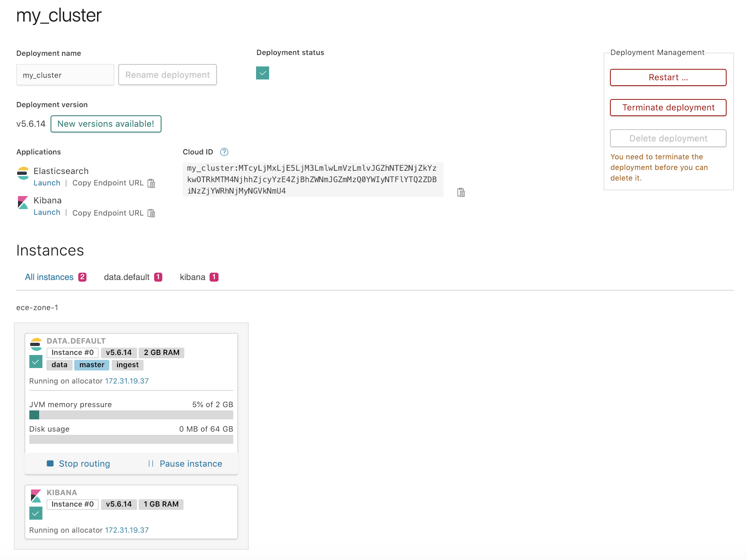Click Elasticsearch Copy Endpoint URL text

(108, 183)
